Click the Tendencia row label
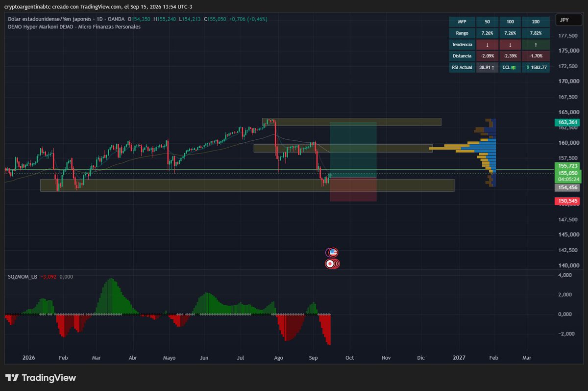Image resolution: width=588 pixels, height=391 pixels. tap(462, 45)
